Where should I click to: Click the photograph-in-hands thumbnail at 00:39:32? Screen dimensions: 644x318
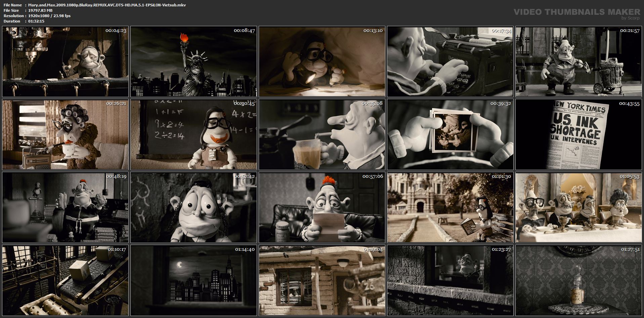point(450,134)
